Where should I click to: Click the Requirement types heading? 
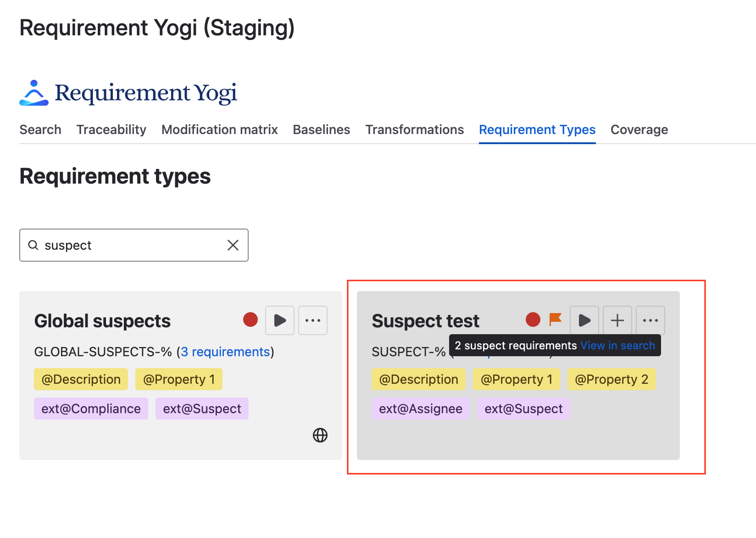pos(115,176)
